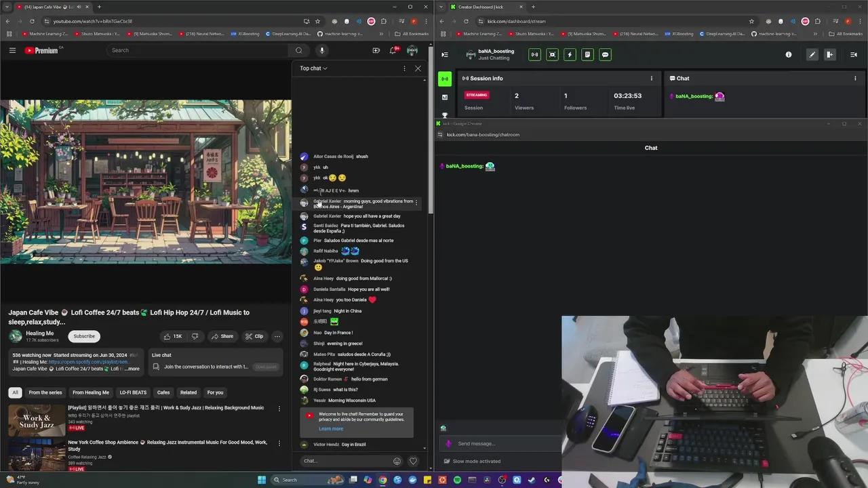Click the Kick screen-capture toolbar icon
Image resolution: width=868 pixels, height=488 pixels.
point(552,55)
